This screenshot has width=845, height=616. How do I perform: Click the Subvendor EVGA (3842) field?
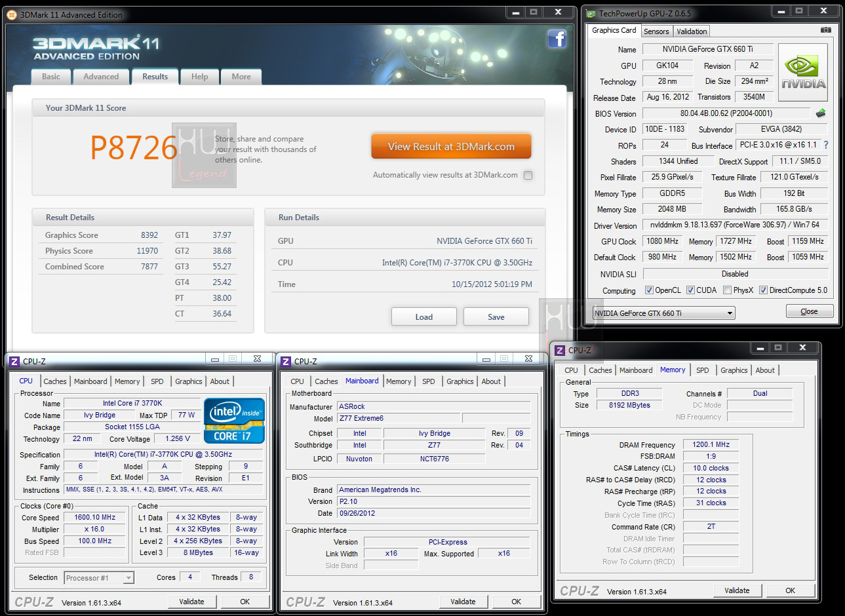coord(781,129)
